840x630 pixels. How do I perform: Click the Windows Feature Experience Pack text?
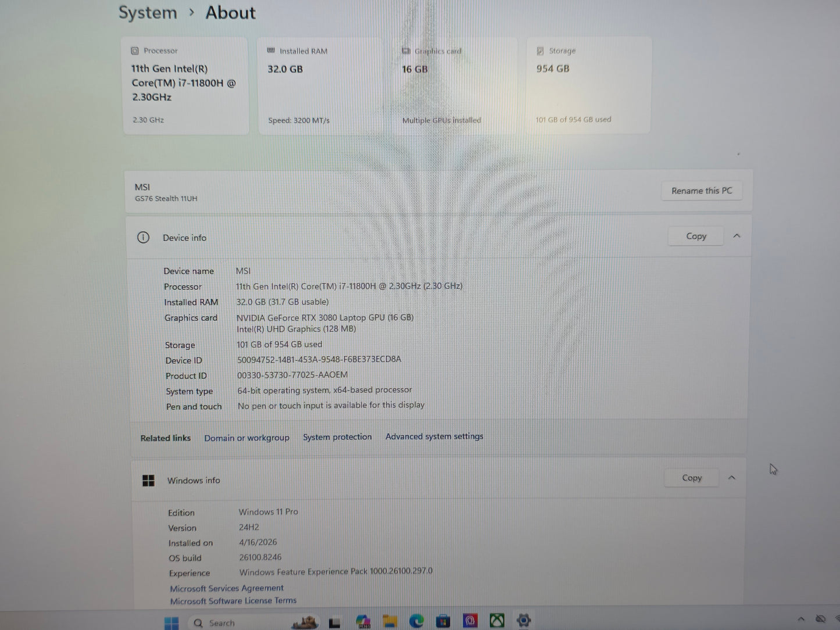point(336,571)
